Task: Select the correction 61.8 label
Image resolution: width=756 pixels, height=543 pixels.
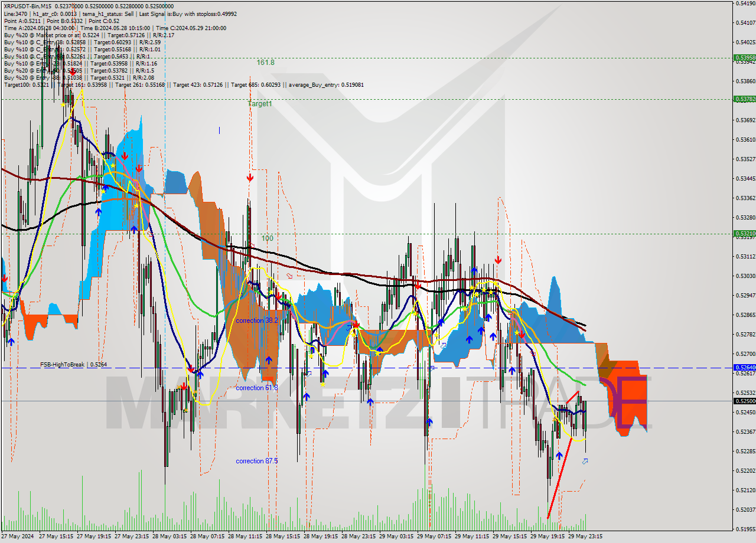Action: tap(256, 388)
